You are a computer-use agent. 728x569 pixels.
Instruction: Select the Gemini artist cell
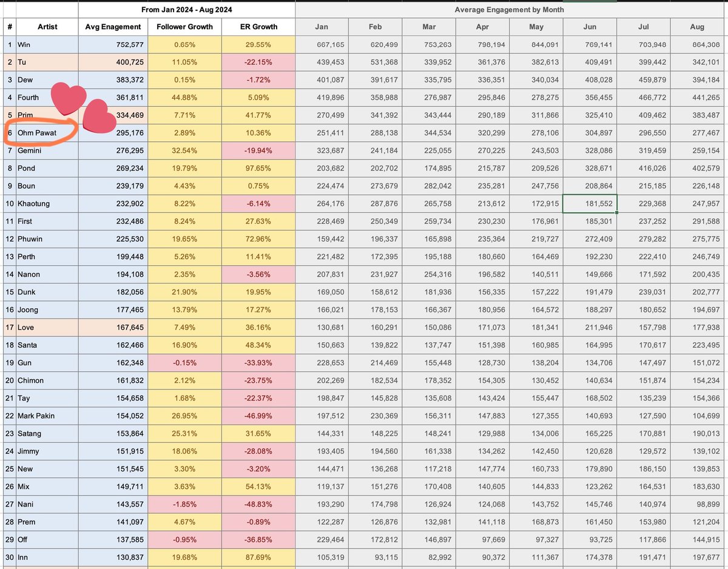(x=47, y=150)
